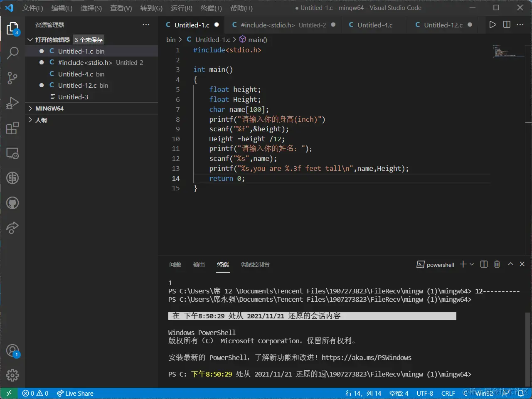
Task: Expand the MINGW64 folder section
Action: click(x=91, y=108)
